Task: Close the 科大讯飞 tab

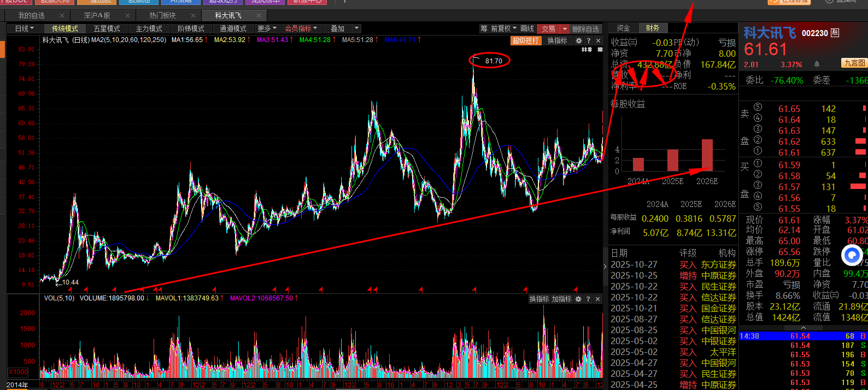Action: [259, 16]
